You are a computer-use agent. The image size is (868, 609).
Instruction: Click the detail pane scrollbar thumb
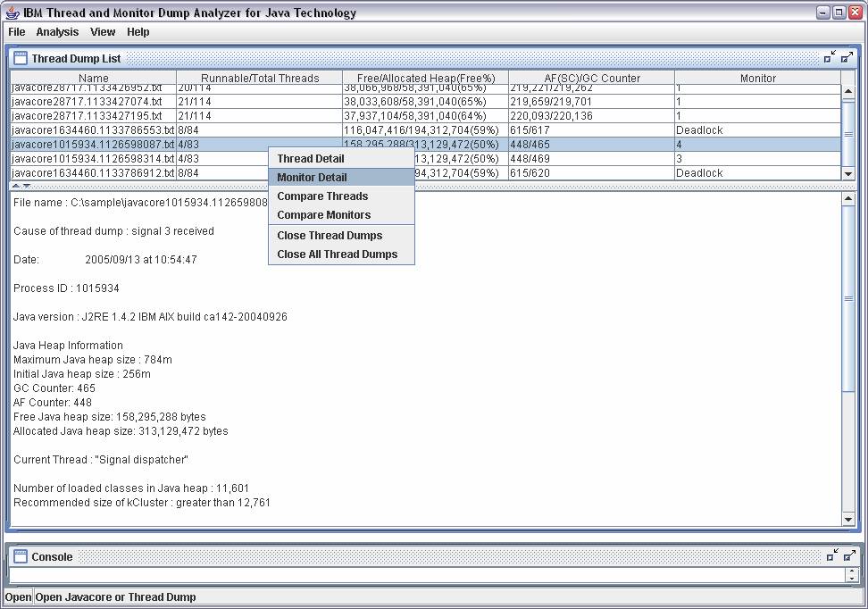(848, 299)
